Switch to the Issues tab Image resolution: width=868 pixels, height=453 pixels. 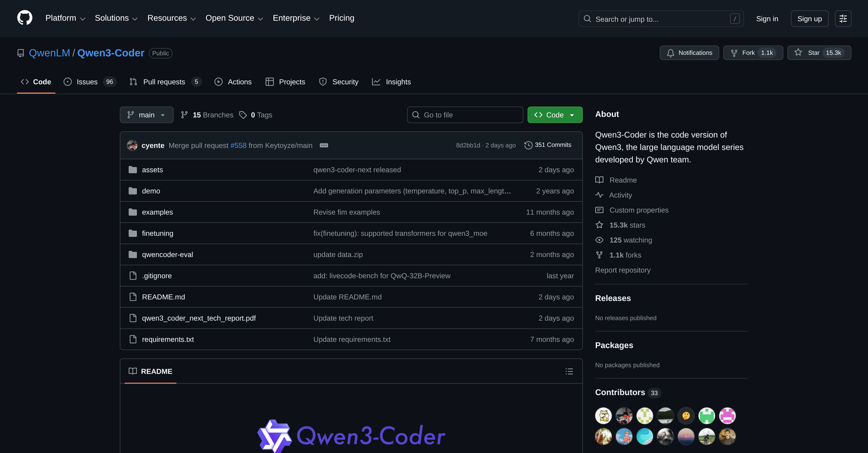pos(87,81)
